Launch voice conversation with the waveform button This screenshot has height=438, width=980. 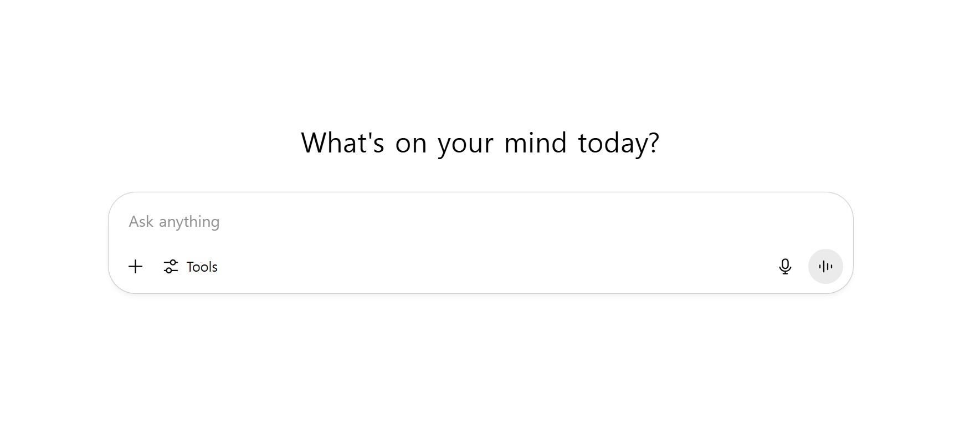pyautogui.click(x=825, y=267)
